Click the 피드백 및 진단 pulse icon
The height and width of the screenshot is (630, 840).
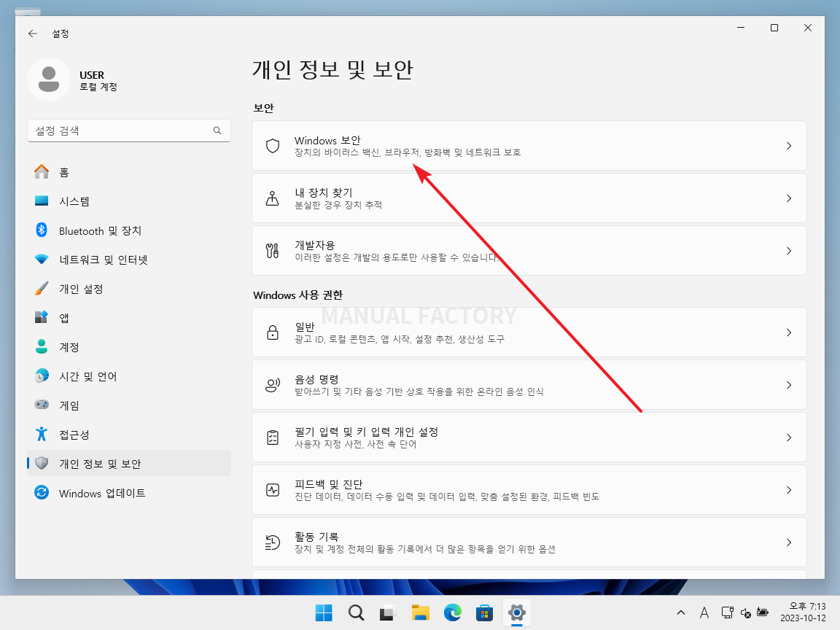[273, 490]
